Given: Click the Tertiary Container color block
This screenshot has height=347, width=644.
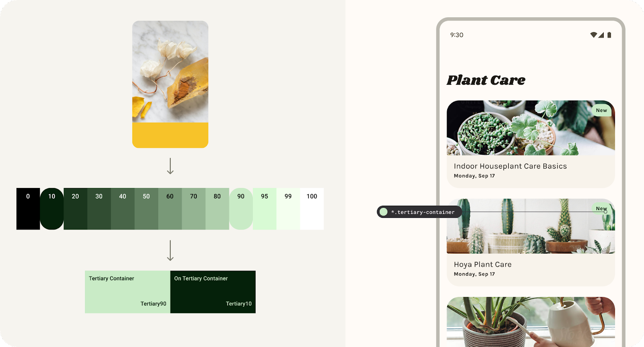Looking at the screenshot, I should [127, 292].
